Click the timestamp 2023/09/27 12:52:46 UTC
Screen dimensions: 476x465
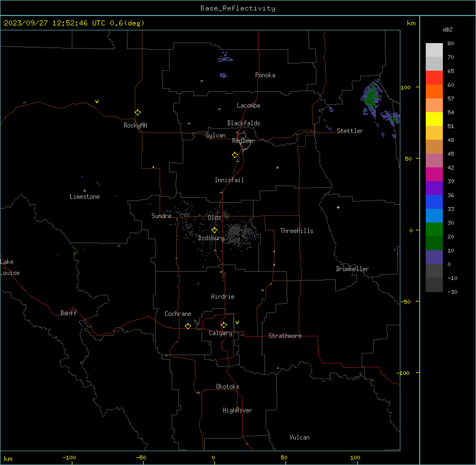click(x=54, y=23)
